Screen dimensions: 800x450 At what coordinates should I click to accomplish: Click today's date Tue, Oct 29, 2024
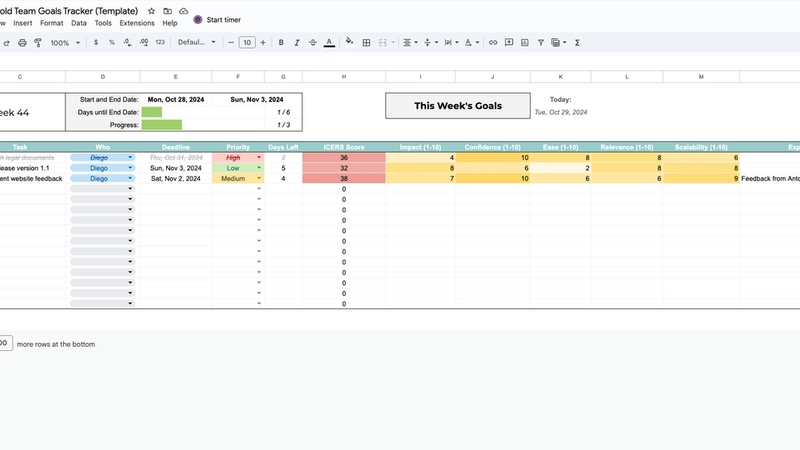click(x=561, y=112)
